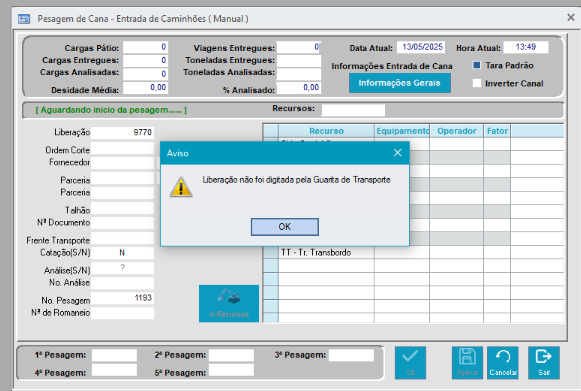The height and width of the screenshot is (391, 581).
Task: Click the Fator column header
Action: (x=497, y=131)
